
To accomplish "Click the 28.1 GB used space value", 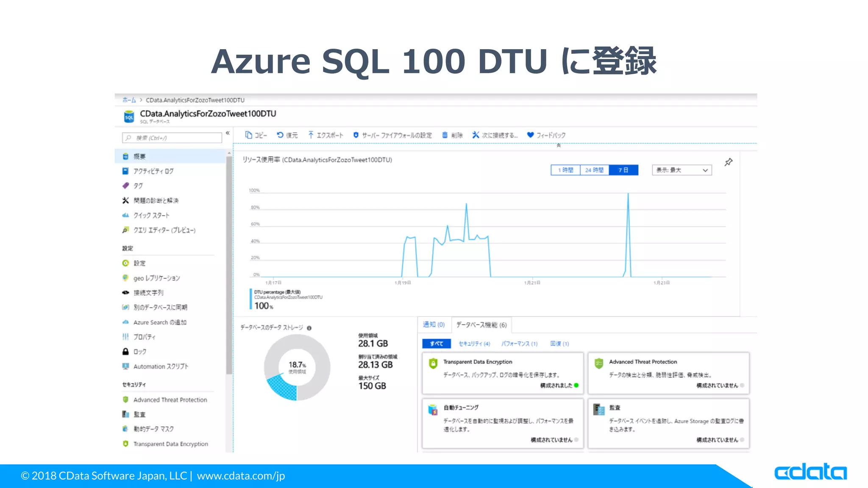I will point(373,344).
